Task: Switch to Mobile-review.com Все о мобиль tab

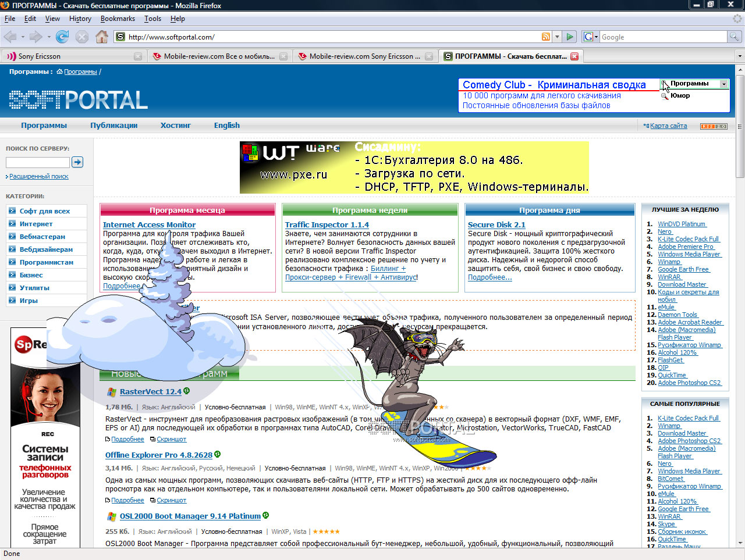Action: coord(219,56)
